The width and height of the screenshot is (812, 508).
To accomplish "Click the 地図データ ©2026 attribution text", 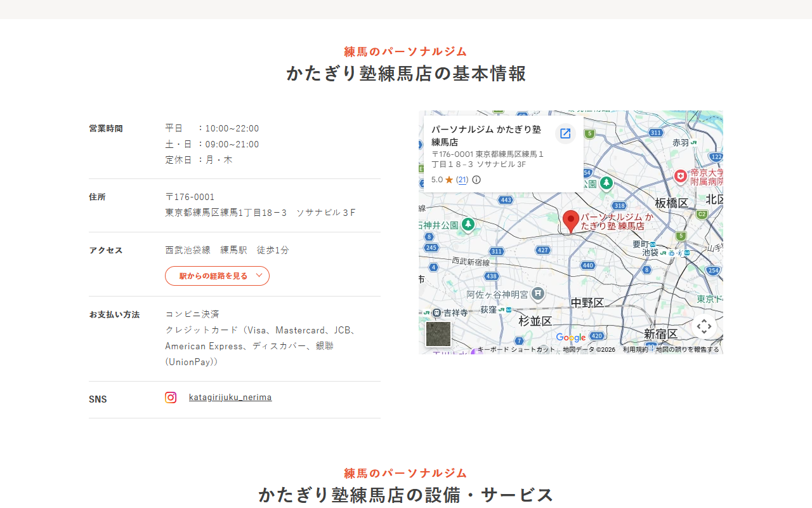I will click(589, 349).
